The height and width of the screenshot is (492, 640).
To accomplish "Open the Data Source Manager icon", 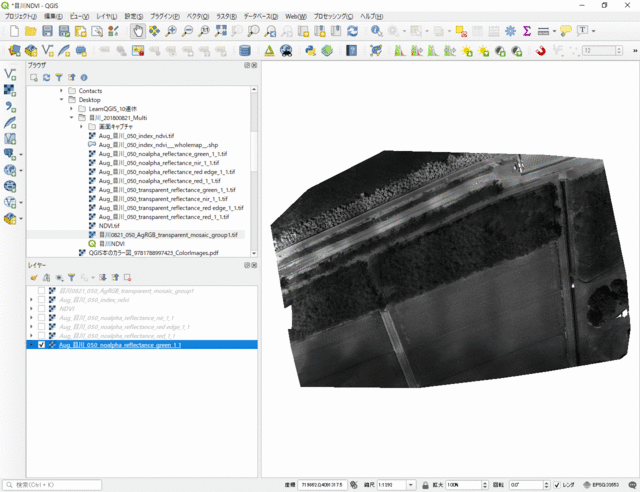I will 14,51.
